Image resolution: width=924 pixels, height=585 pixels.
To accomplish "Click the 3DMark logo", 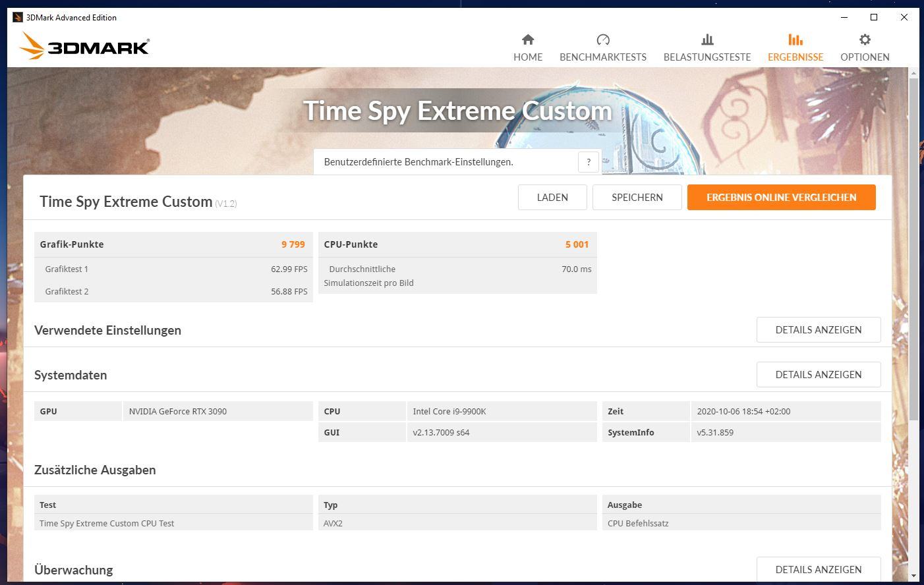I will click(x=84, y=46).
